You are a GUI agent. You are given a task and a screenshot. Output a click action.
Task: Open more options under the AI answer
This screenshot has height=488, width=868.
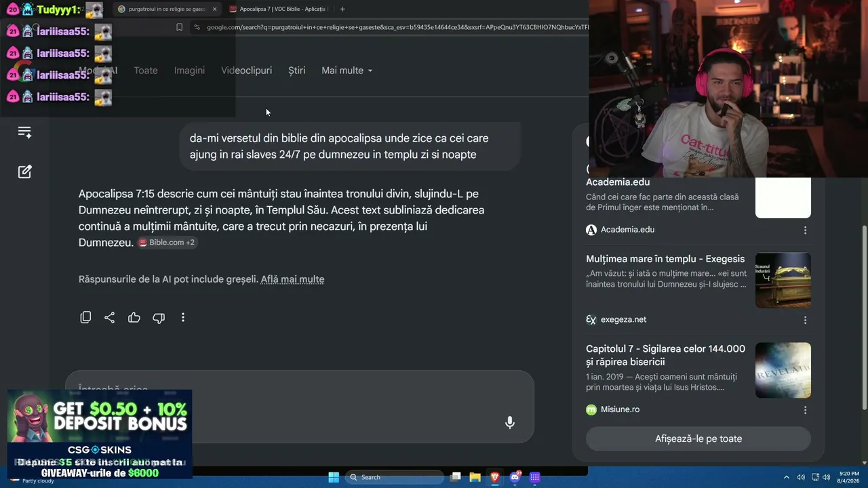tap(183, 317)
